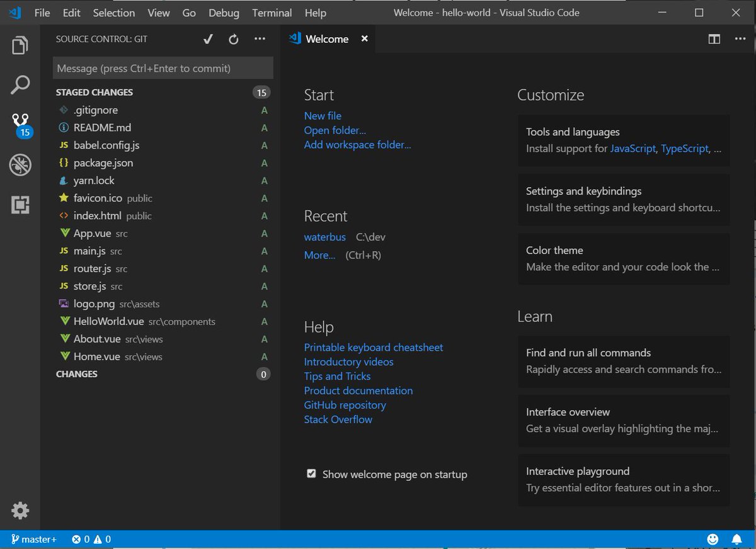The height and width of the screenshot is (549, 756).
Task: Open the Go menu
Action: (x=189, y=13)
